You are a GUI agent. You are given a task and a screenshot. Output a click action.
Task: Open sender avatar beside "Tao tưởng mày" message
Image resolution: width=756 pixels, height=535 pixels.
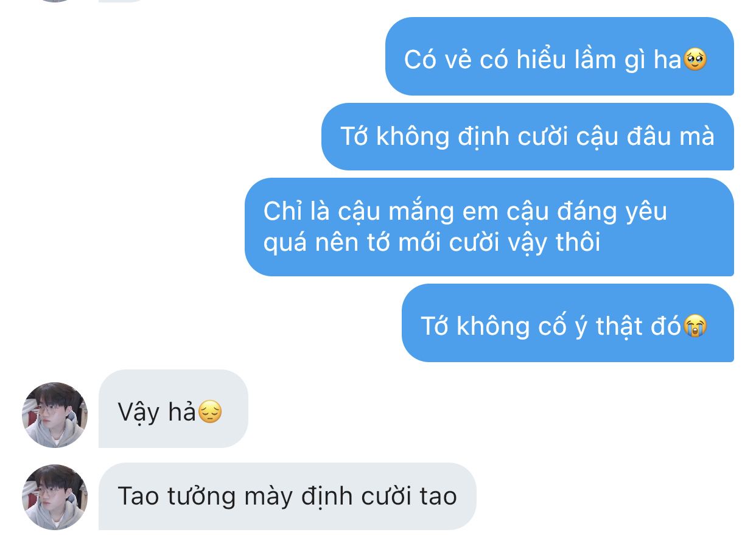[x=55, y=497]
